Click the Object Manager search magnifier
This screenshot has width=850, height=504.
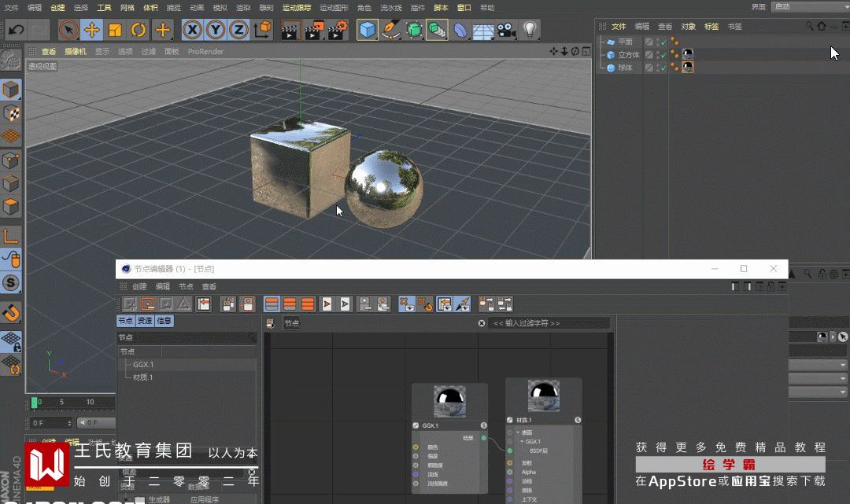coord(809,25)
